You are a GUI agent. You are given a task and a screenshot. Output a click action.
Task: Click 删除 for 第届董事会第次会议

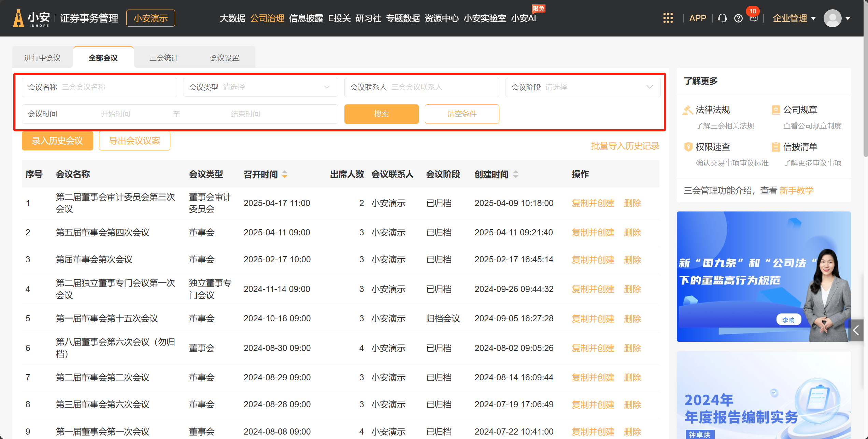[x=632, y=260]
